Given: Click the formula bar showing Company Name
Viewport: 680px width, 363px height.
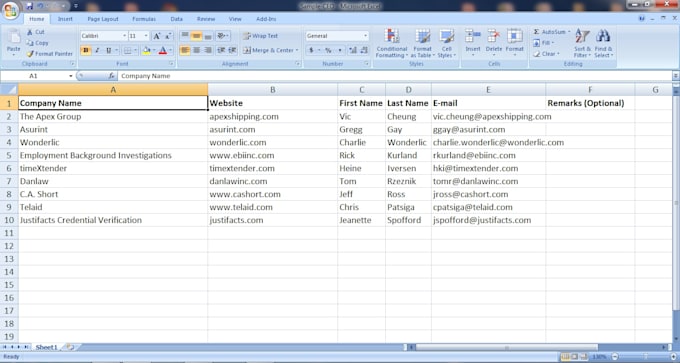Looking at the screenshot, I should pyautogui.click(x=395, y=76).
